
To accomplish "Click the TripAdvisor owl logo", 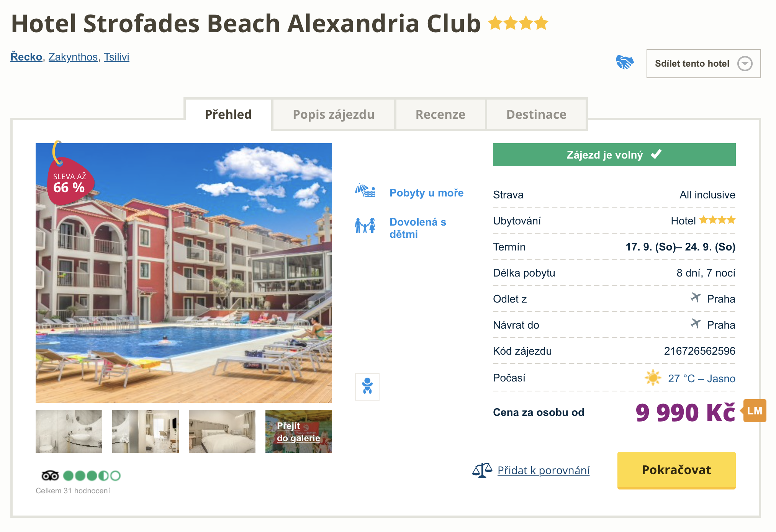I will pos(50,476).
